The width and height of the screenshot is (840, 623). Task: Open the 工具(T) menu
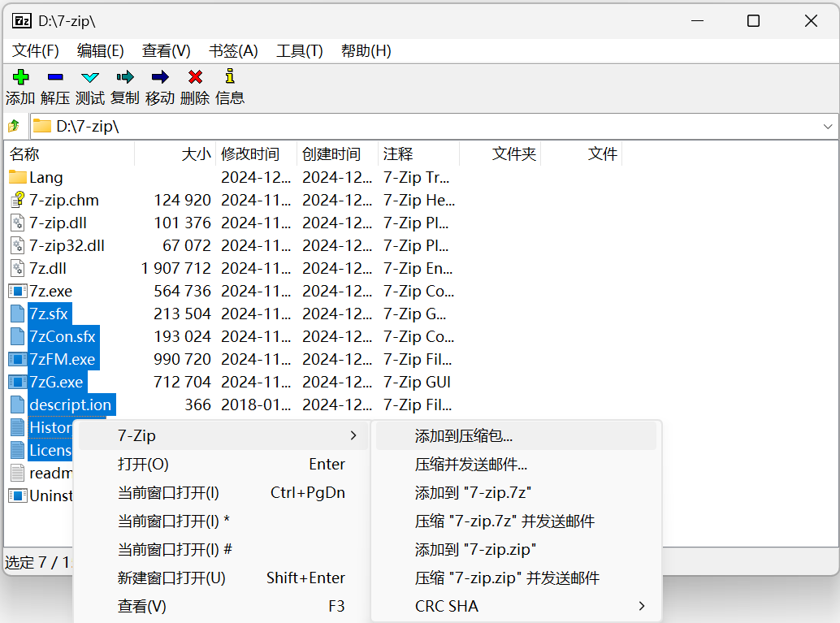(300, 51)
